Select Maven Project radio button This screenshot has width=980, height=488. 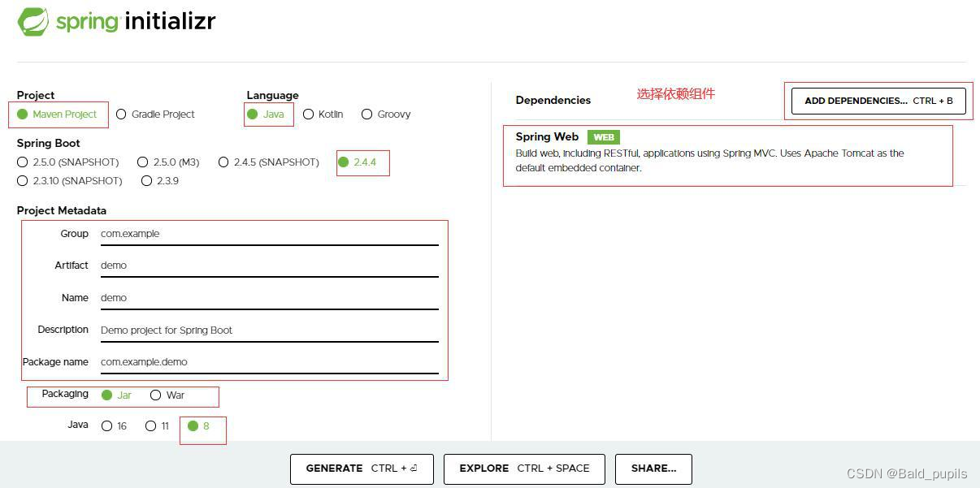tap(57, 114)
